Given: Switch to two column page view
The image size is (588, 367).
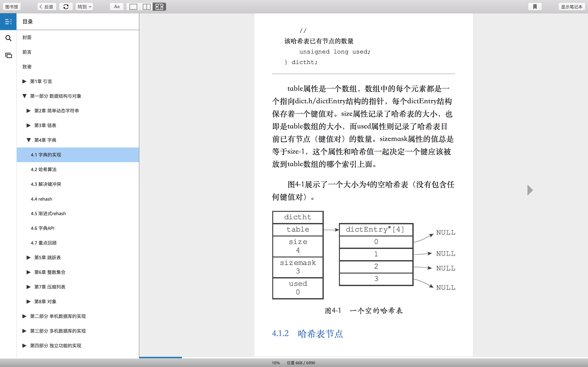Looking at the screenshot, I should pyautogui.click(x=146, y=7).
